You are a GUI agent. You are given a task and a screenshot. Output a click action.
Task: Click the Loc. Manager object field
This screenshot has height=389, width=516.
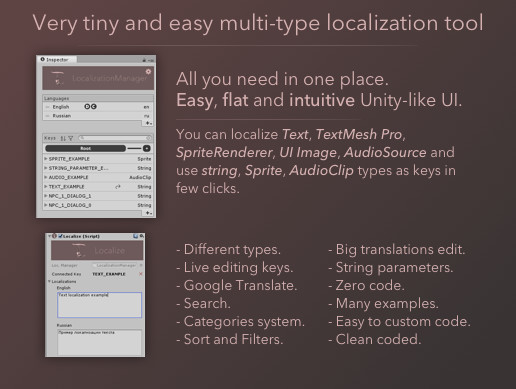pos(114,265)
